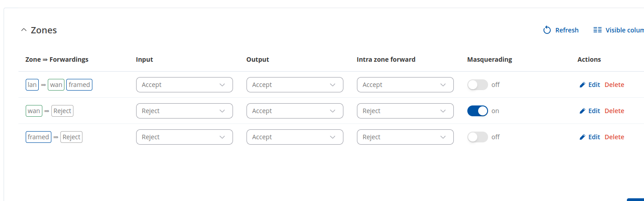Delete the lan zone

pyautogui.click(x=614, y=85)
